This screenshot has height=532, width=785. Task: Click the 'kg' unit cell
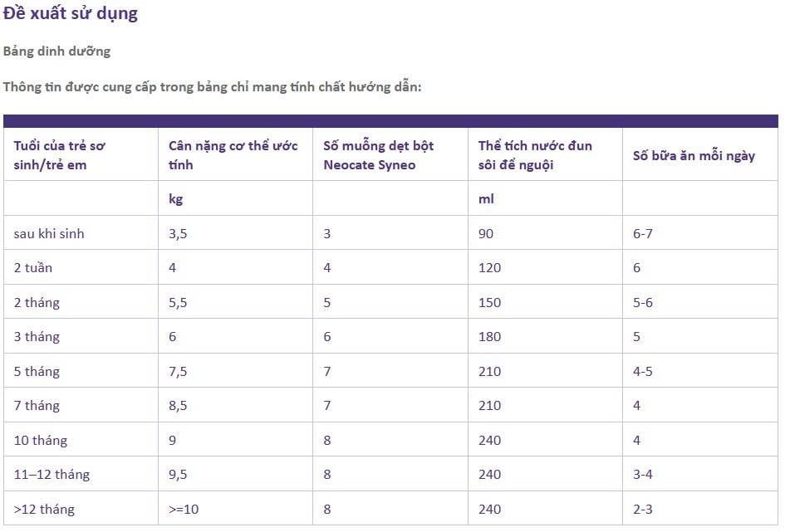(x=175, y=199)
